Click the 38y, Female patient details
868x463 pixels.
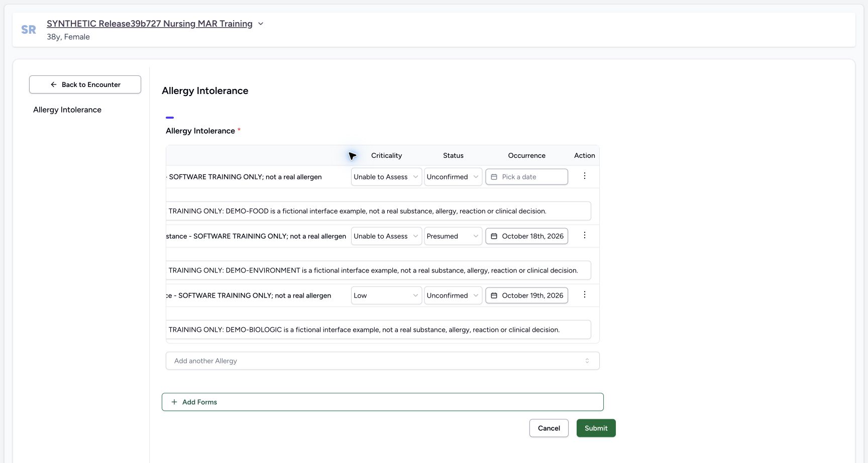tap(68, 37)
